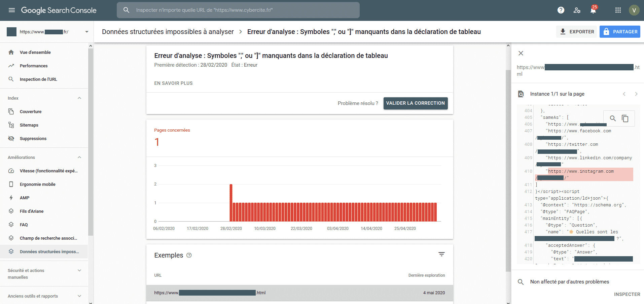Click Non affecté par d'autres problèmes magnifier icon
The height and width of the screenshot is (304, 644).
[x=521, y=282]
